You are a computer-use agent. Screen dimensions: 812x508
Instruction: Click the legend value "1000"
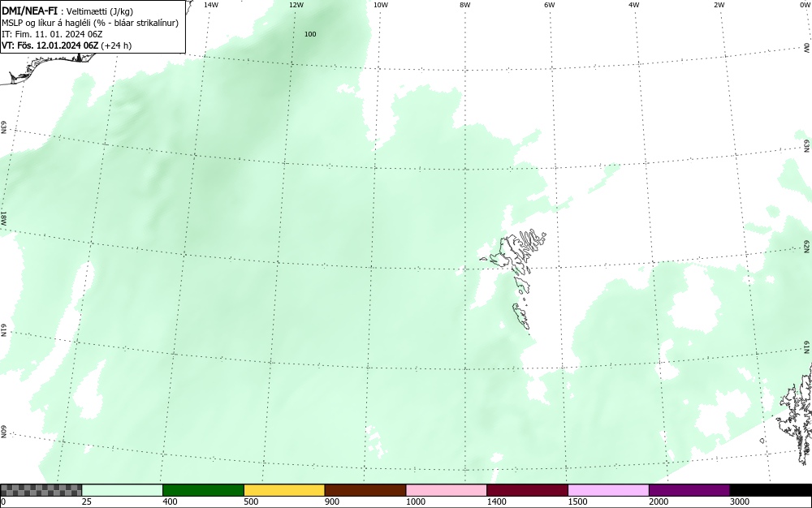[415, 502]
